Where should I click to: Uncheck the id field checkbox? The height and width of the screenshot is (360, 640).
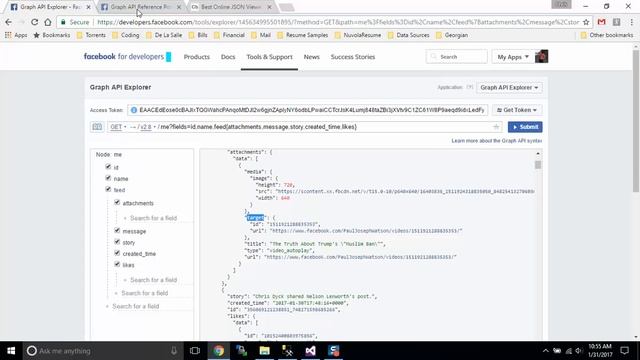108,167
